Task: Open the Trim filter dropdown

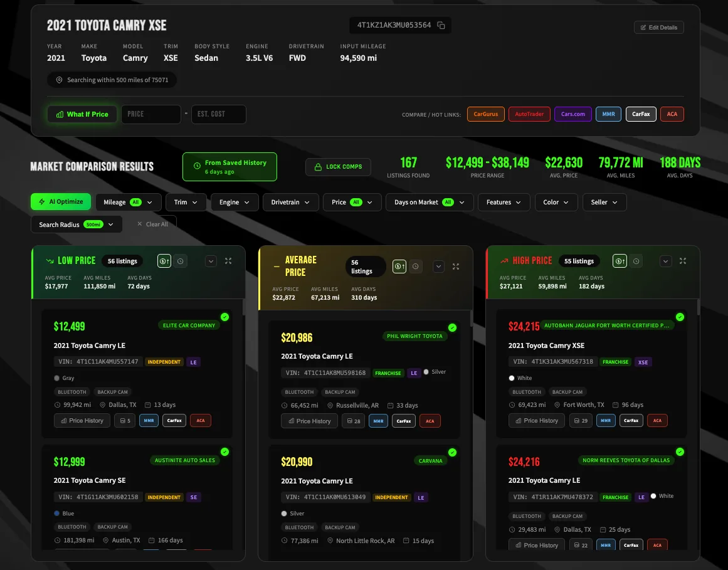Action: click(186, 203)
